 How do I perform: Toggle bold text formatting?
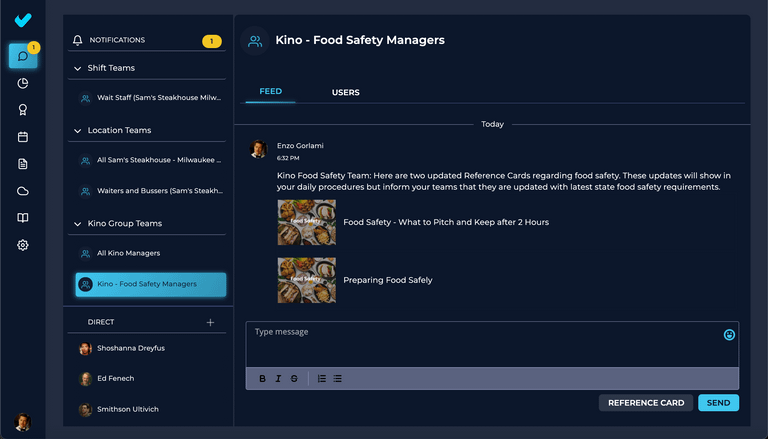(x=263, y=379)
